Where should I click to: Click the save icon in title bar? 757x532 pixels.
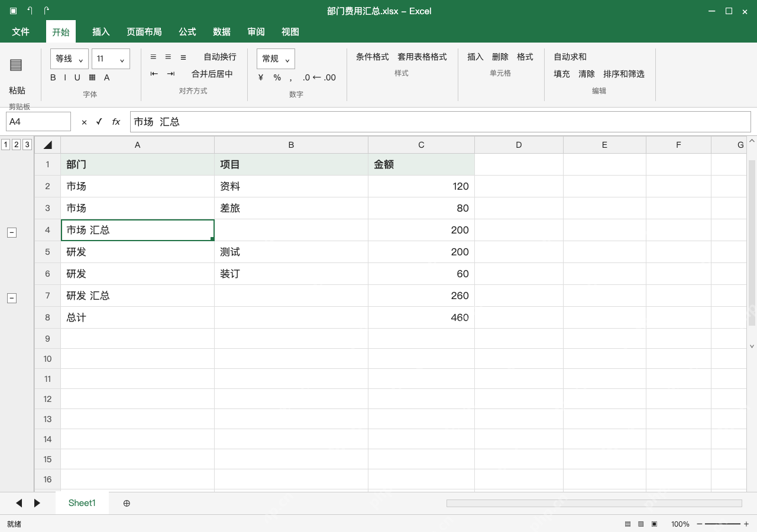click(13, 11)
